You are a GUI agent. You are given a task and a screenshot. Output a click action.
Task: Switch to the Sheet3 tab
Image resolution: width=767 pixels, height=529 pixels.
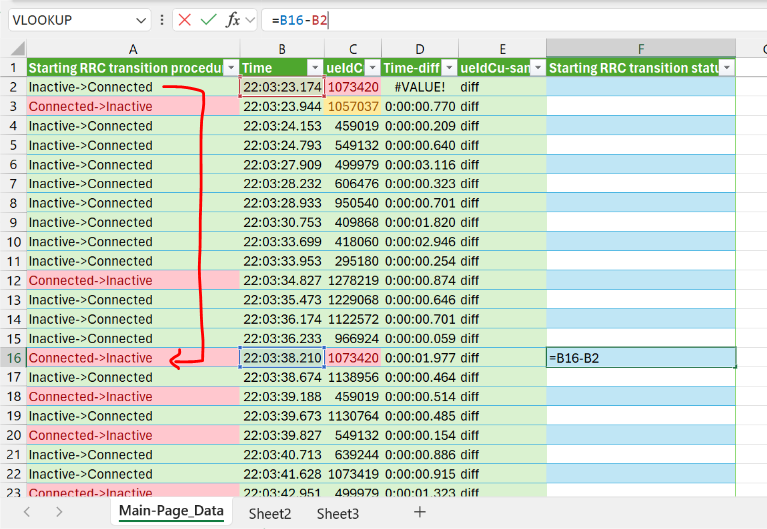coord(338,514)
